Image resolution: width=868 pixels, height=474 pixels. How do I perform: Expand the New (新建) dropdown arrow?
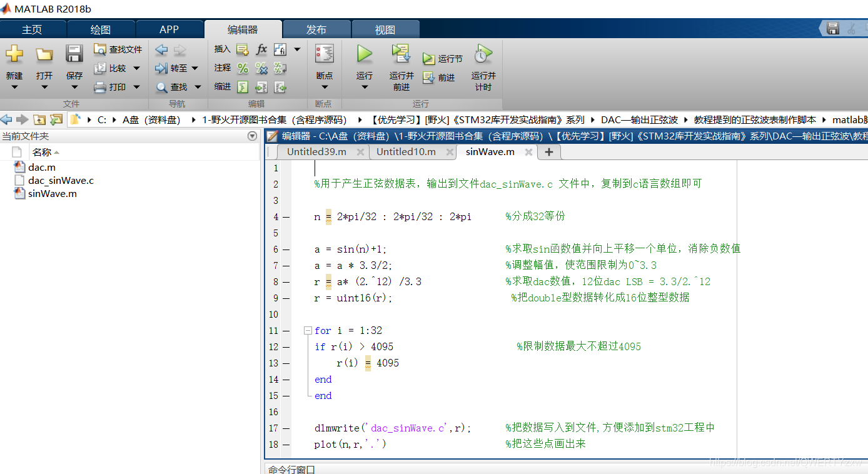(14, 88)
